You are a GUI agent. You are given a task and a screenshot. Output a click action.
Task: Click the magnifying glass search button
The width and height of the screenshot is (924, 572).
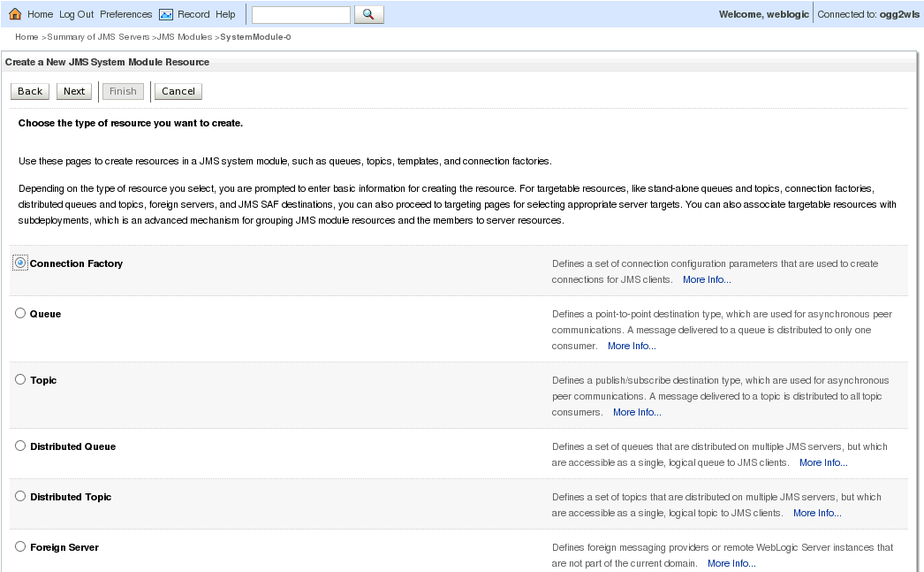pyautogui.click(x=368, y=14)
